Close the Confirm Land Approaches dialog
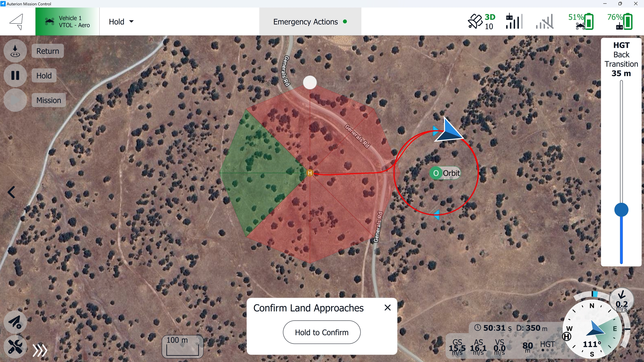Image resolution: width=644 pixels, height=362 pixels. pos(387,308)
